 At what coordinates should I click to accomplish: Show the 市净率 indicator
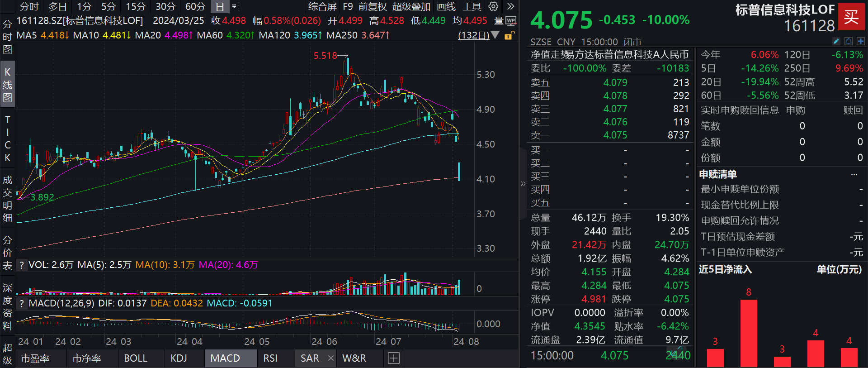click(87, 358)
